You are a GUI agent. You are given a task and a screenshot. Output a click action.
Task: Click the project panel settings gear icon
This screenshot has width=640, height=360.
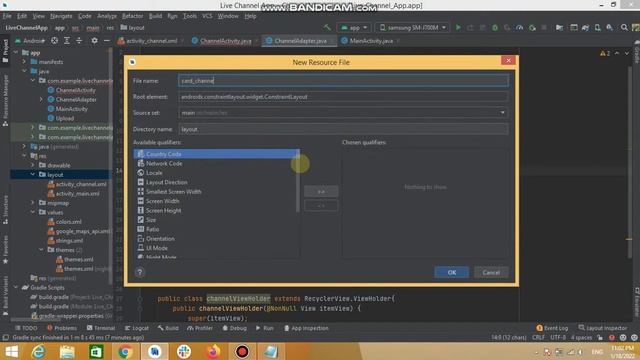coord(94,40)
